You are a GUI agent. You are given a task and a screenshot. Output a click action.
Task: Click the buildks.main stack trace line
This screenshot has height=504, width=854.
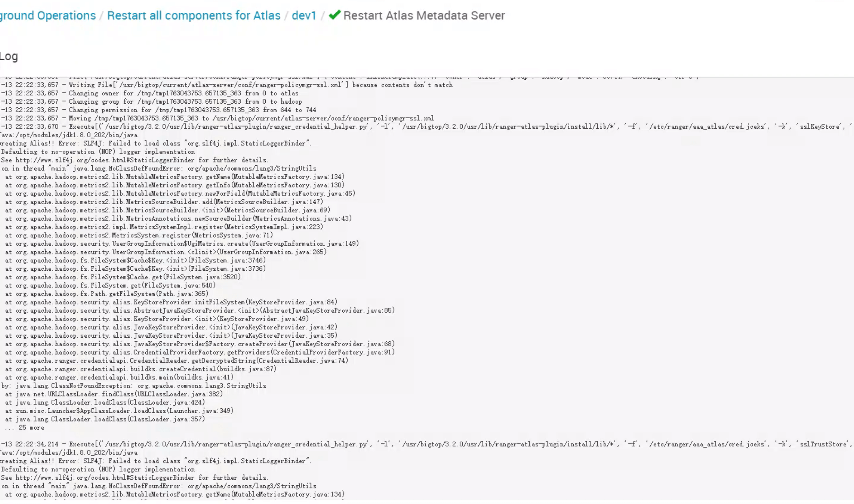pos(119,377)
